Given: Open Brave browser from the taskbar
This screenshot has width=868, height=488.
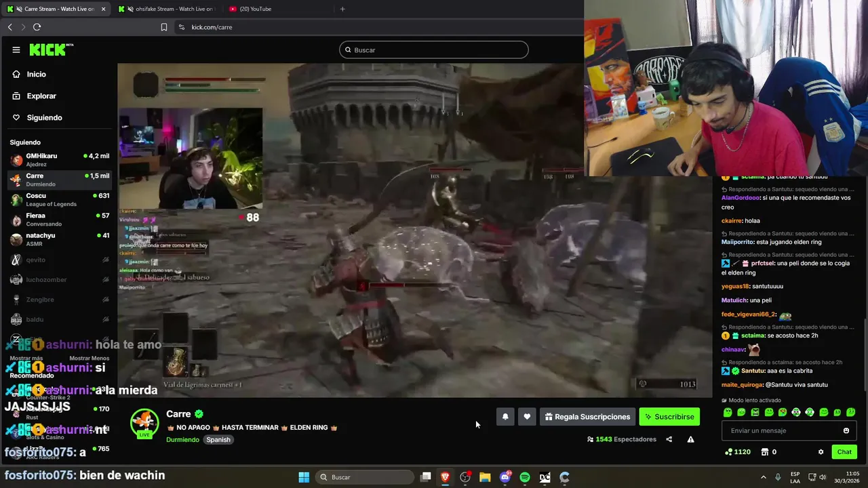Looking at the screenshot, I should tap(446, 477).
